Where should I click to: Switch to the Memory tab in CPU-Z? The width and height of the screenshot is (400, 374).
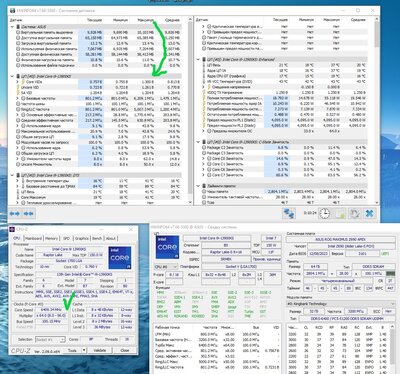pos(51,238)
